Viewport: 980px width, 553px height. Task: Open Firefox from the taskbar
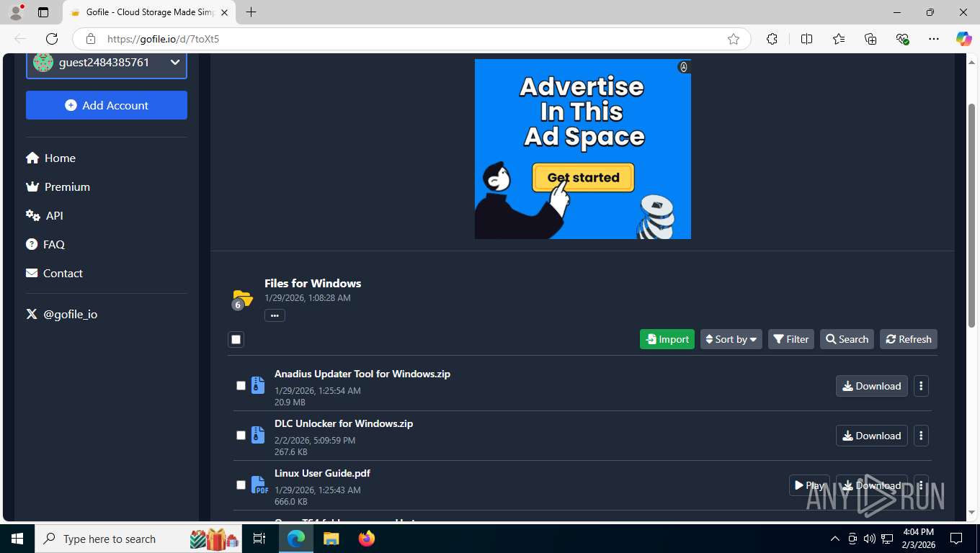367,539
